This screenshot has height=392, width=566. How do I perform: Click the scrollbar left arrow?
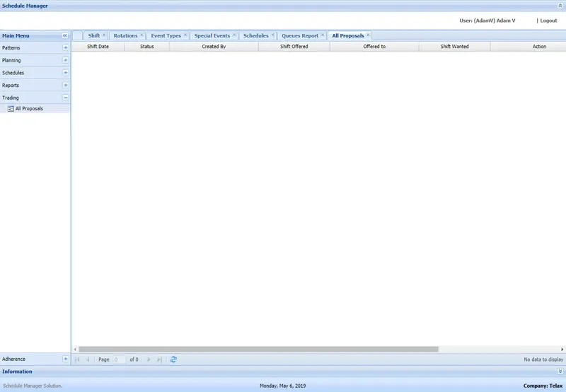pyautogui.click(x=75, y=349)
